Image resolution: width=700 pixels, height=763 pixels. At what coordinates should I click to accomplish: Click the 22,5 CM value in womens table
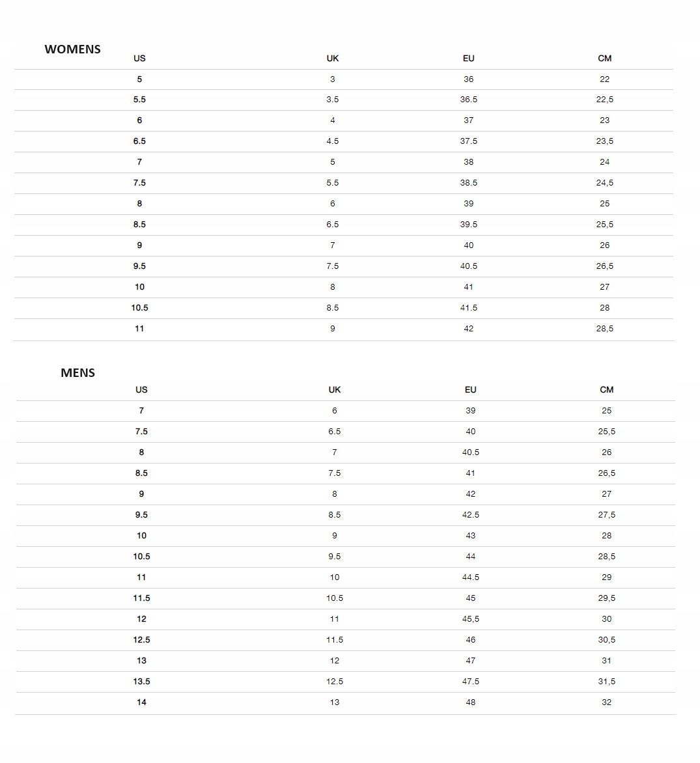[604, 100]
